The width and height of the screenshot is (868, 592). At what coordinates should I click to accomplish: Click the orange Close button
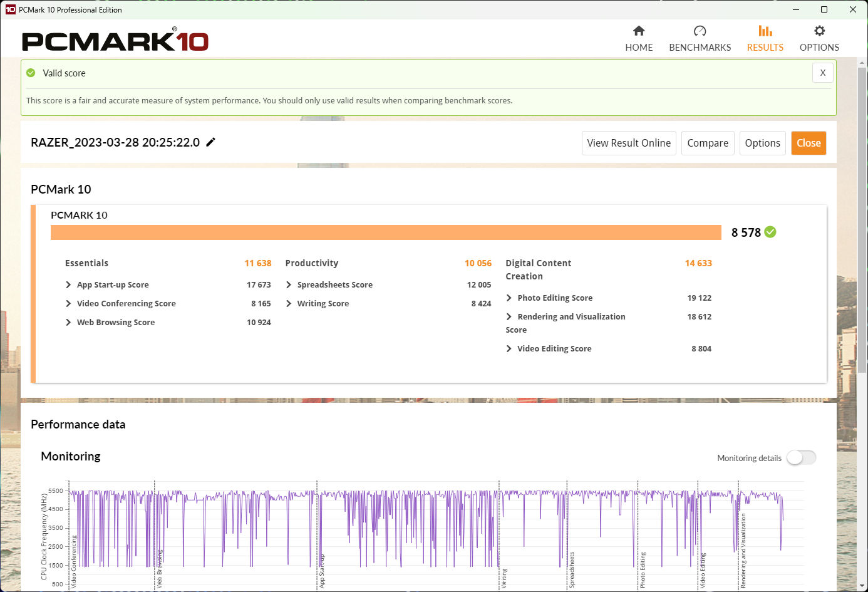point(809,143)
